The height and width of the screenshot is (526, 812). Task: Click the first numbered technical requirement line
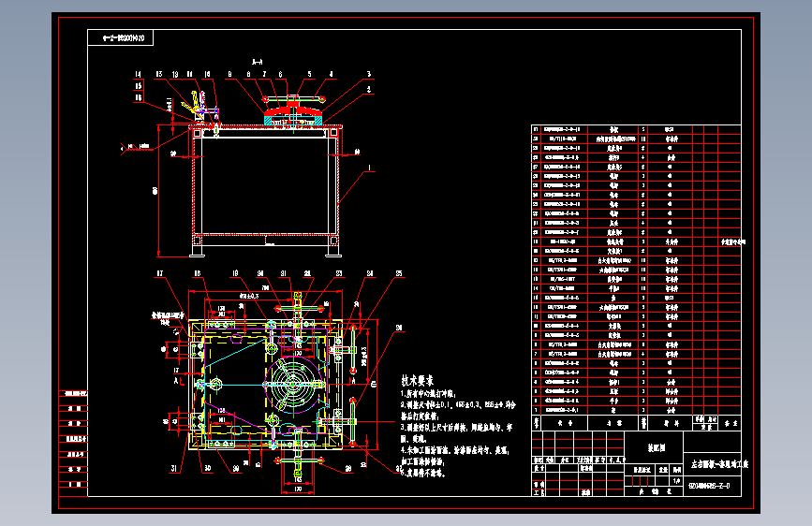point(428,394)
